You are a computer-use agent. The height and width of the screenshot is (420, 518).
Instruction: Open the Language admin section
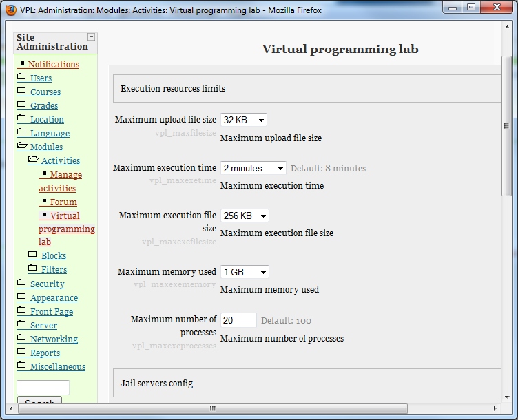tap(50, 134)
